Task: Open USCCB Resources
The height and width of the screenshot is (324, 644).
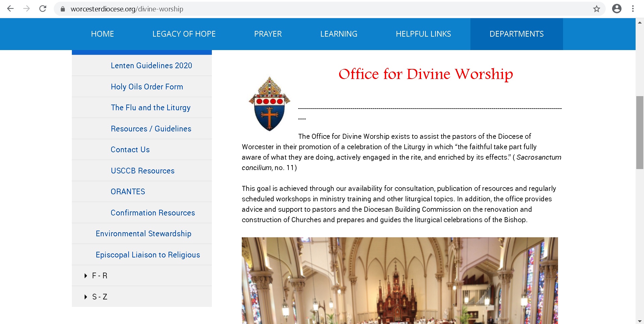Action: pos(142,170)
